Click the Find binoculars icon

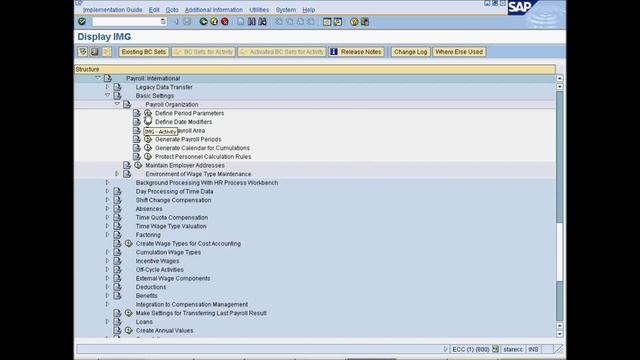click(251, 21)
